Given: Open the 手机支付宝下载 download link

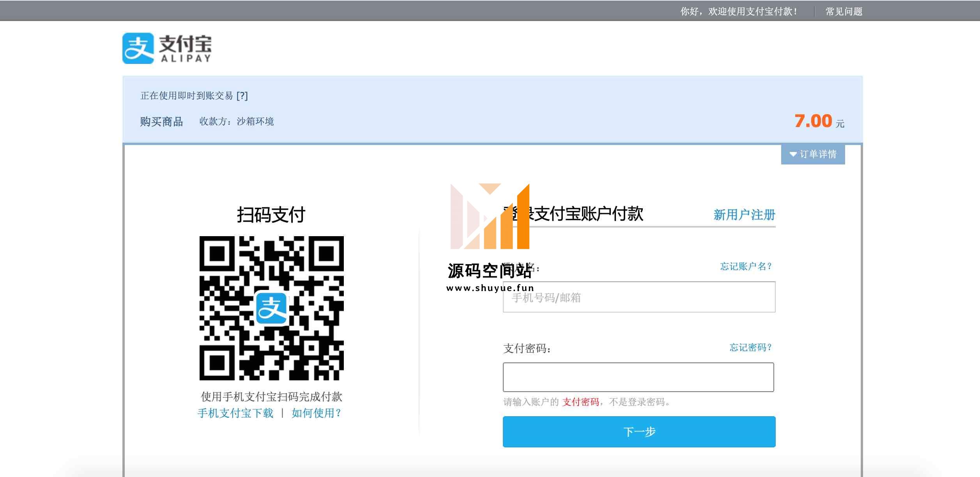Looking at the screenshot, I should [235, 413].
